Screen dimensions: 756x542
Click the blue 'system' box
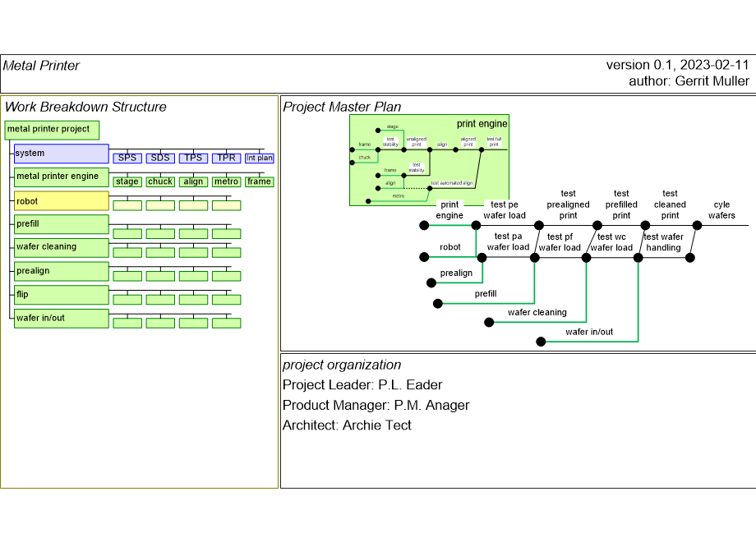[x=62, y=154]
